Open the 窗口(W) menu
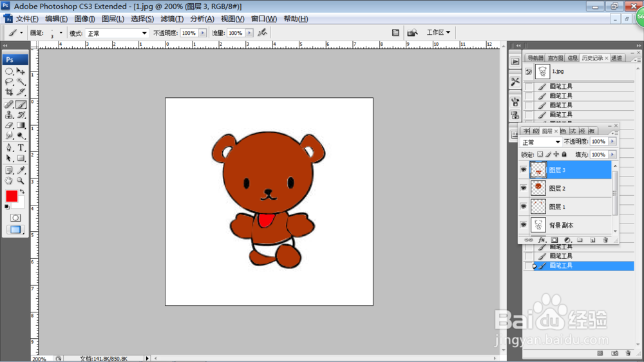Image resolution: width=644 pixels, height=362 pixels. click(263, 19)
